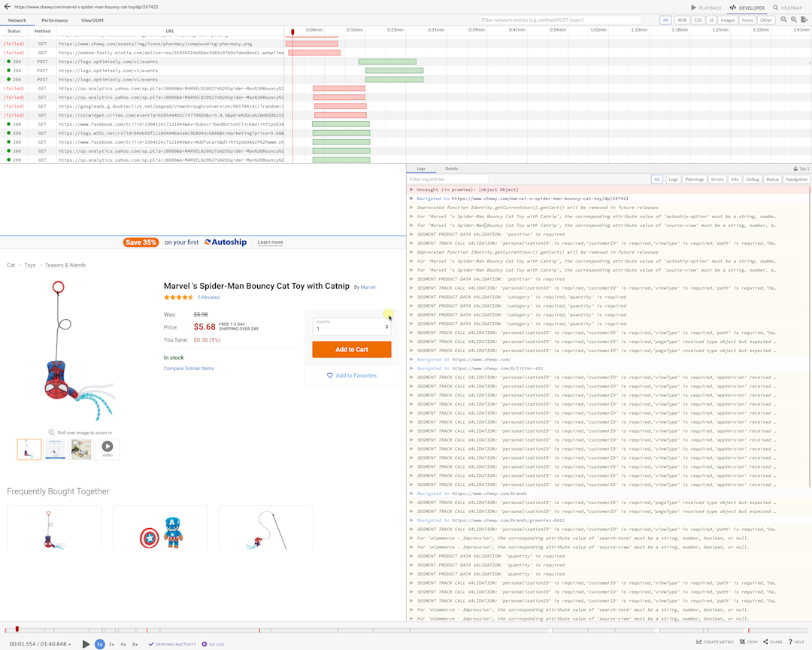Image resolution: width=812 pixels, height=650 pixels.
Task: Open the Details tab
Action: pyautogui.click(x=452, y=169)
